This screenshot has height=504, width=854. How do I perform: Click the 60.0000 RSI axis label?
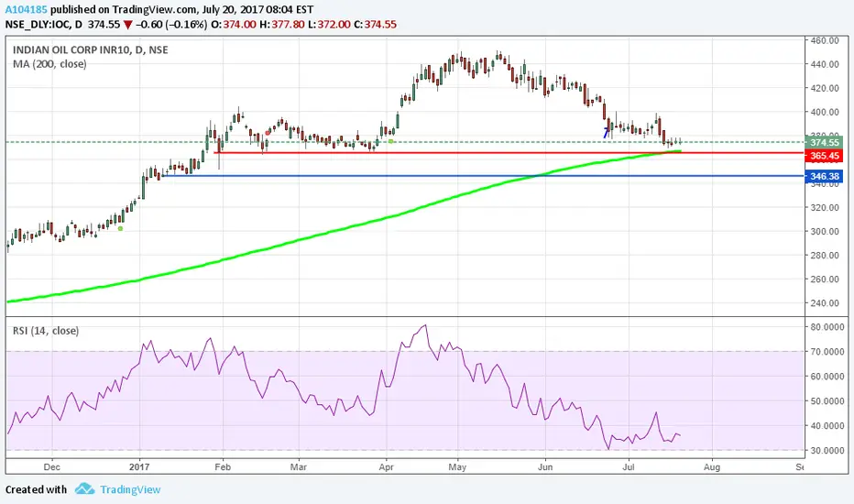point(827,377)
